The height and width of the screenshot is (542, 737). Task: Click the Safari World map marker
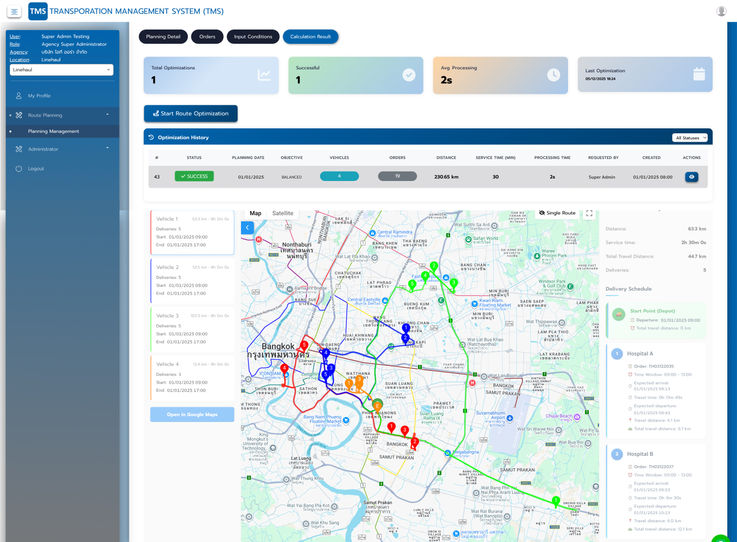[x=468, y=240]
